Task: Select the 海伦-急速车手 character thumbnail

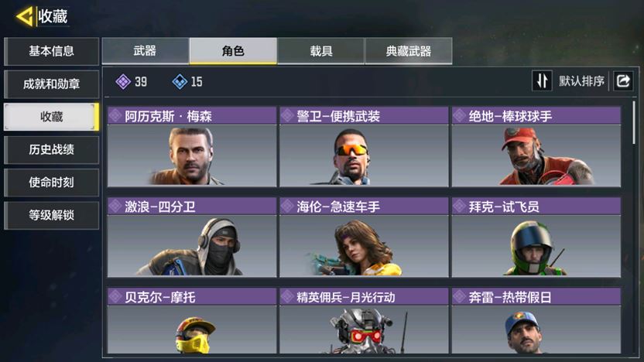Action: tap(364, 246)
